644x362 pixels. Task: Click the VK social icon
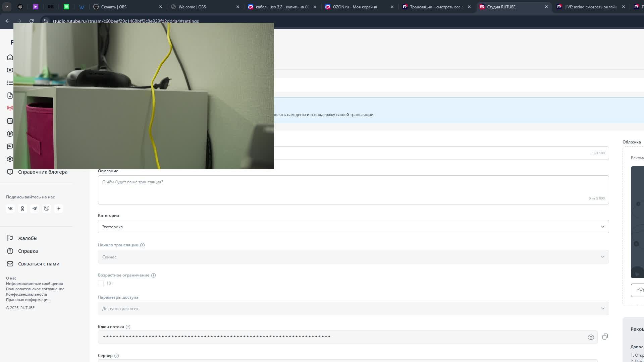(10, 208)
